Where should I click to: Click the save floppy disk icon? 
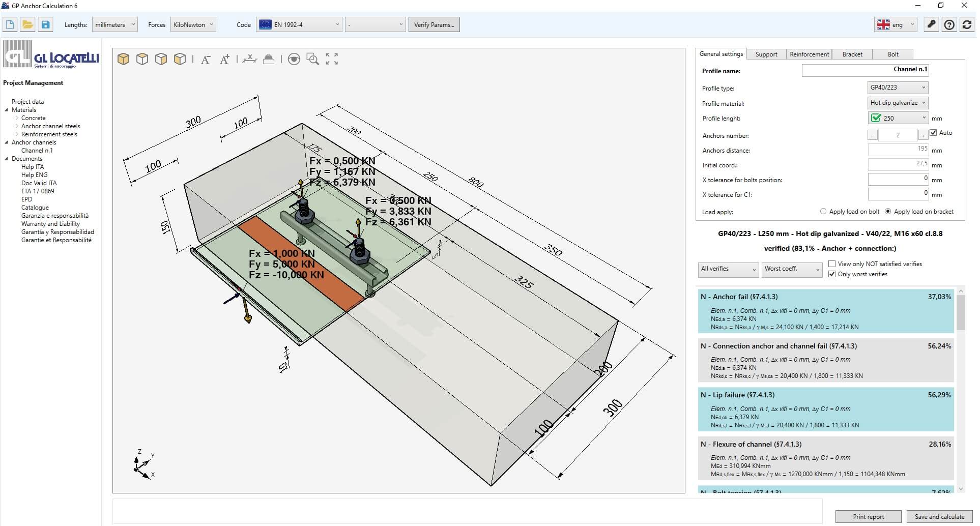(45, 24)
